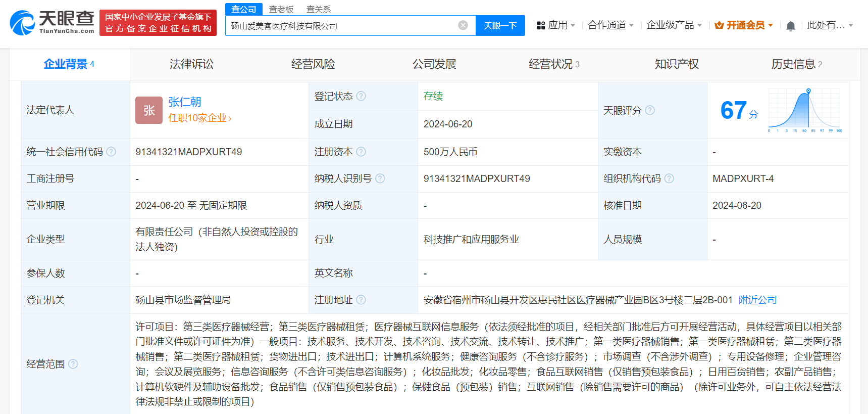
Task: Open the notification bell
Action: 791,25
